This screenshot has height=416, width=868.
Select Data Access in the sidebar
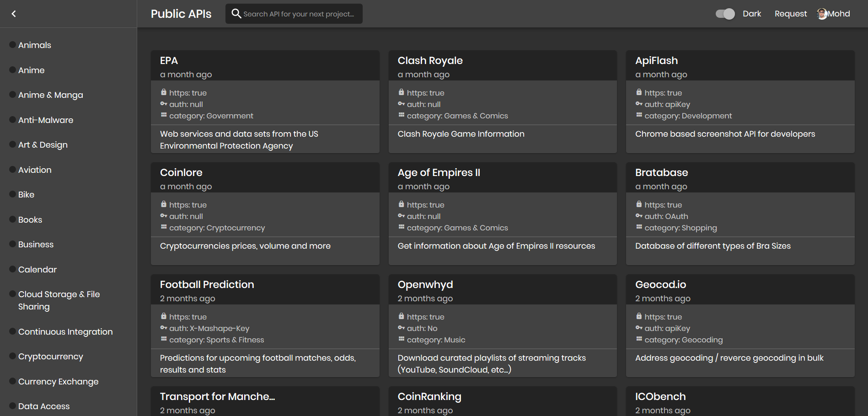44,406
